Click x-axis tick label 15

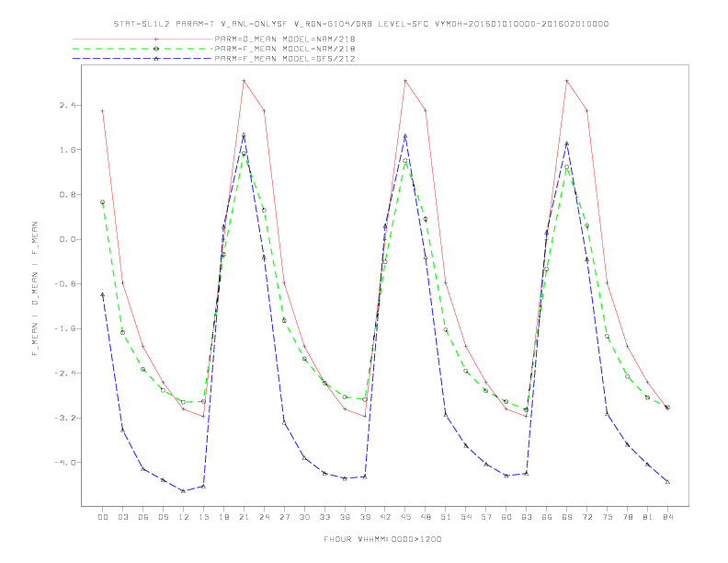(x=203, y=517)
